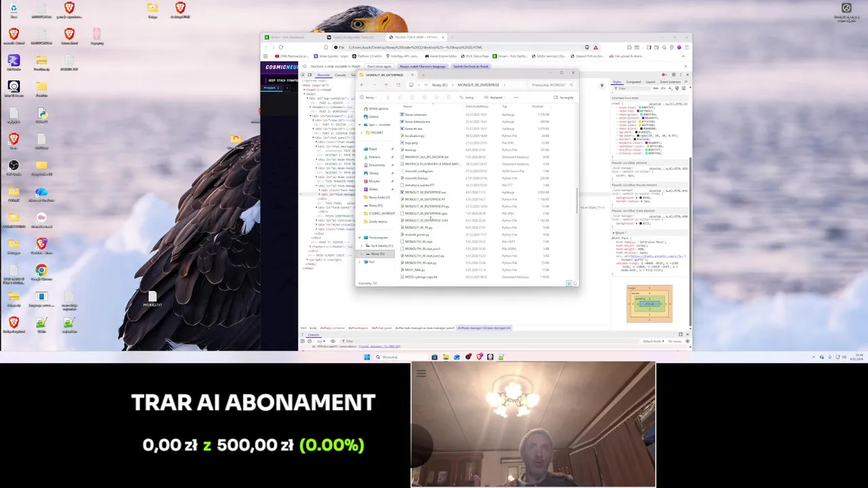
Task: Click the Styles Filter input field
Action: 632,88
